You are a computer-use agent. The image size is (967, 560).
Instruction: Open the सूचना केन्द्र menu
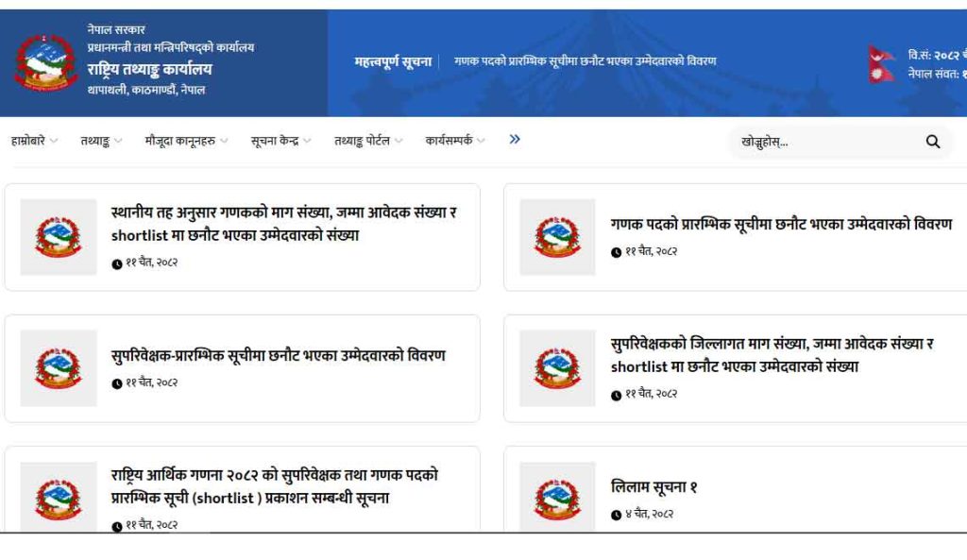tap(280, 141)
